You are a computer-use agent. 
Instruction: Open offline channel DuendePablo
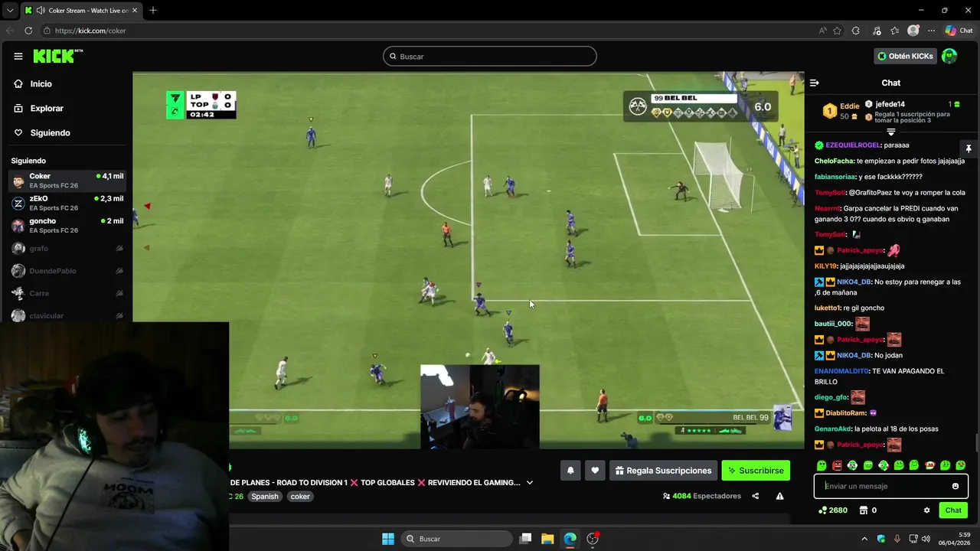pyautogui.click(x=67, y=271)
